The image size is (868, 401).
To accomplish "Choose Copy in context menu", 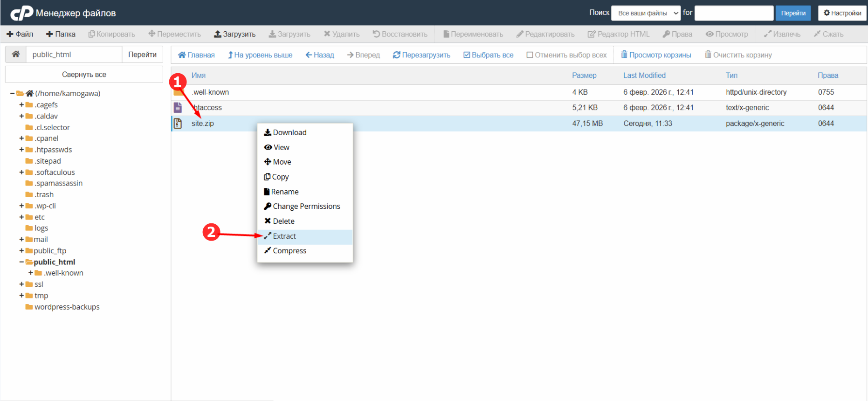I will (x=305, y=177).
